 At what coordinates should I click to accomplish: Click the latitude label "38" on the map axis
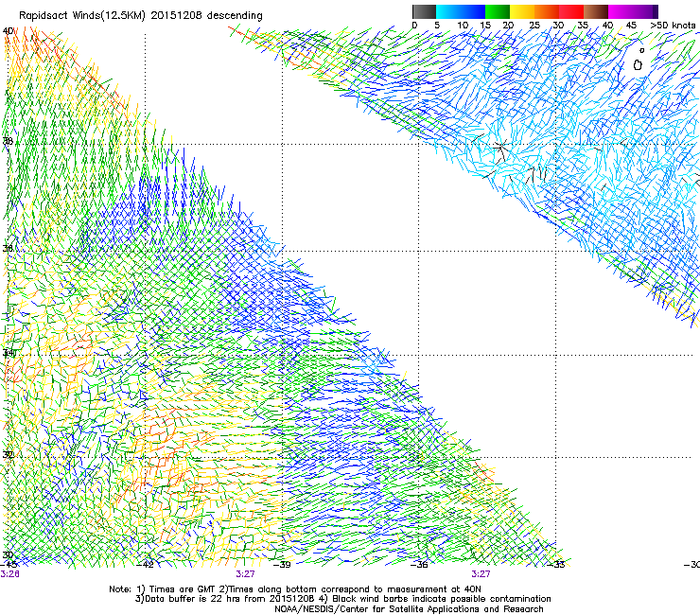(x=8, y=142)
